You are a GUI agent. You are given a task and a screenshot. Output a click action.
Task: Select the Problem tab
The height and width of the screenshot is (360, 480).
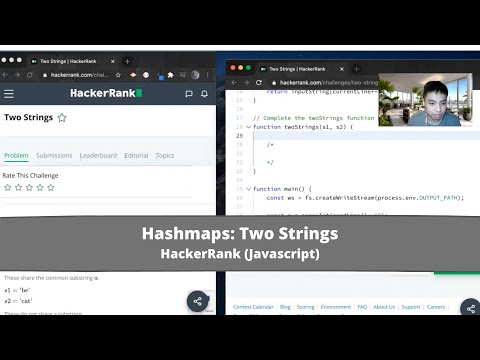click(x=16, y=156)
